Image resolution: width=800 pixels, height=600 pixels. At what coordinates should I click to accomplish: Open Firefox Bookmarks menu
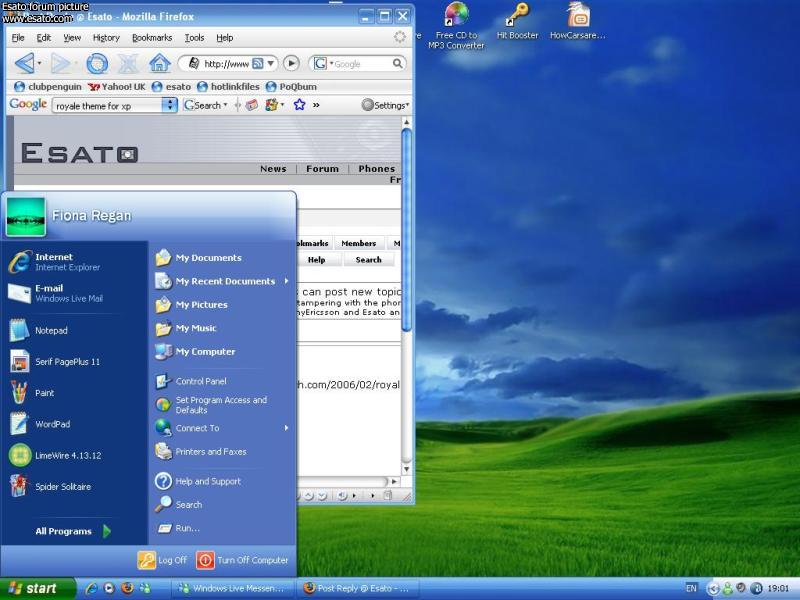click(152, 37)
